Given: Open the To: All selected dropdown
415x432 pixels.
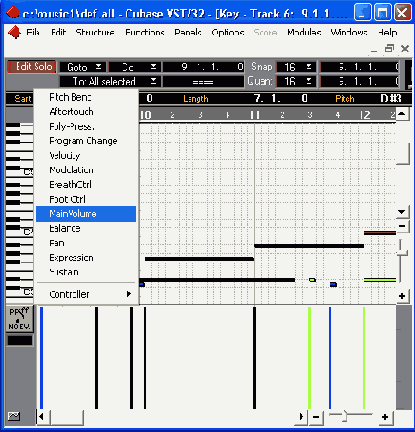Looking at the screenshot, I should coord(110,81).
